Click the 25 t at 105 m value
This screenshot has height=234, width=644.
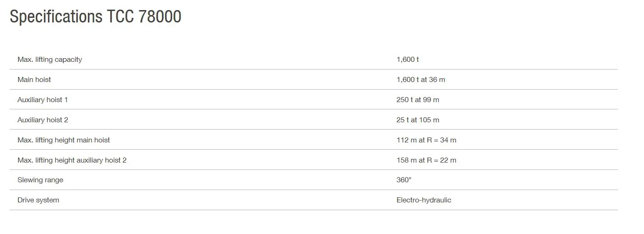point(418,120)
